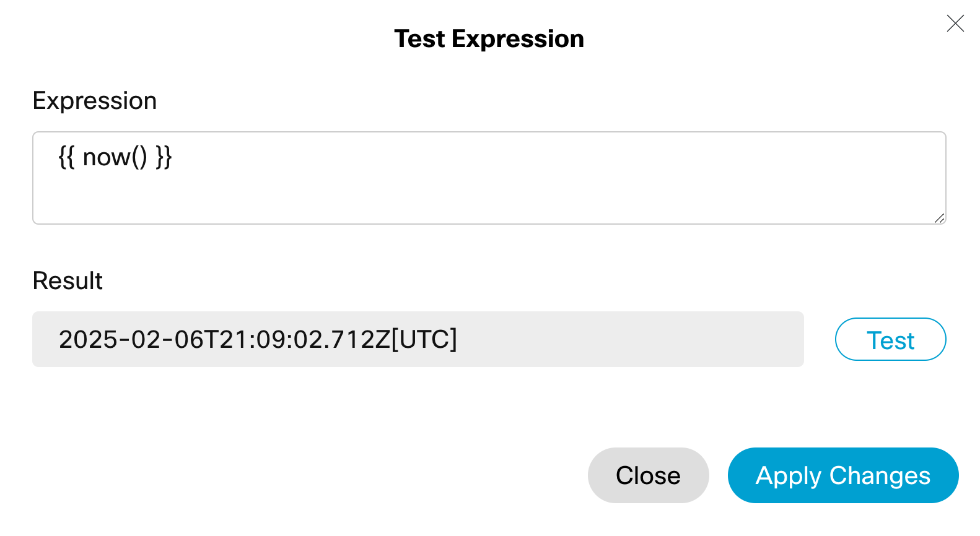Click the [UTC] suffix in the result

coord(424,339)
